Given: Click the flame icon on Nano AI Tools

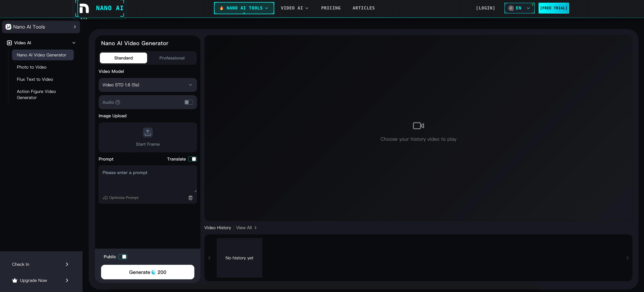Looking at the screenshot, I should click(x=221, y=8).
